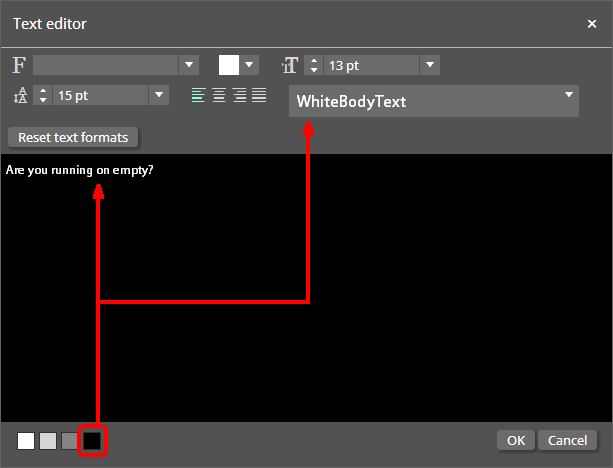Open the font size 13 pt dropdown arrow

430,65
